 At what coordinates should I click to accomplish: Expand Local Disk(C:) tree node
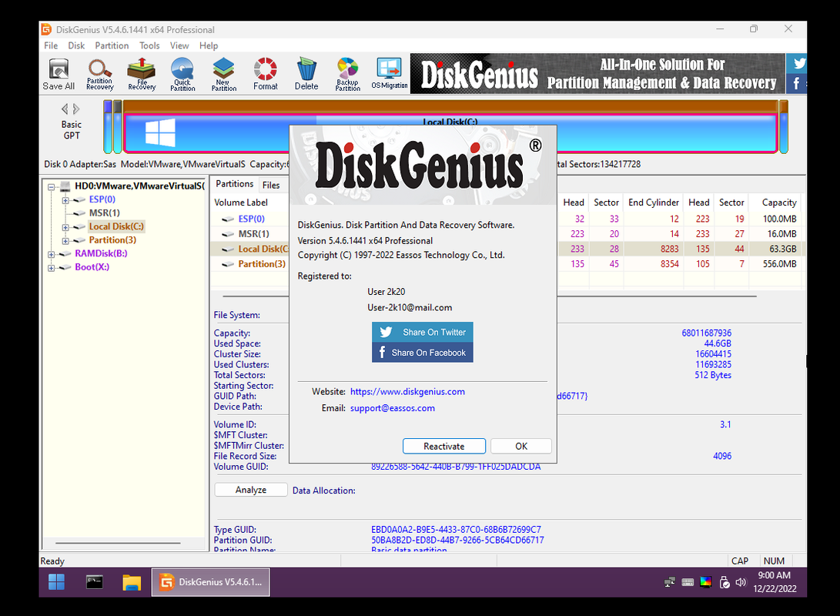pos(65,227)
